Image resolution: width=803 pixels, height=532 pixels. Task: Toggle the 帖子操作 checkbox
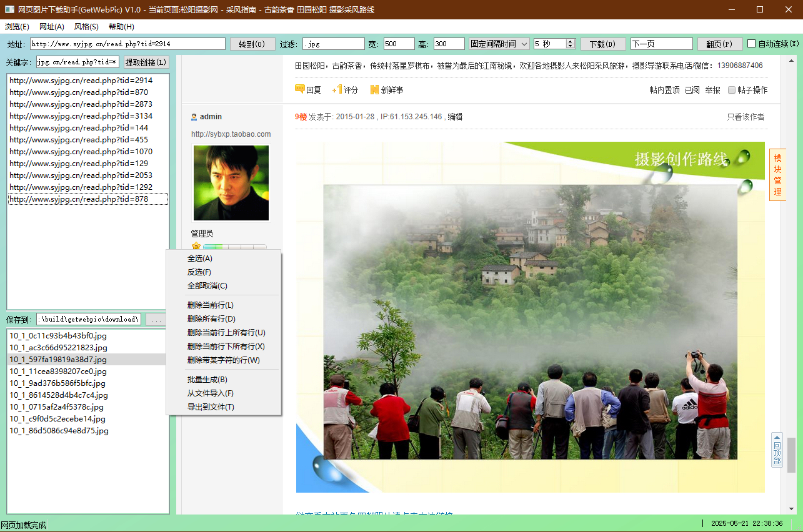[732, 90]
